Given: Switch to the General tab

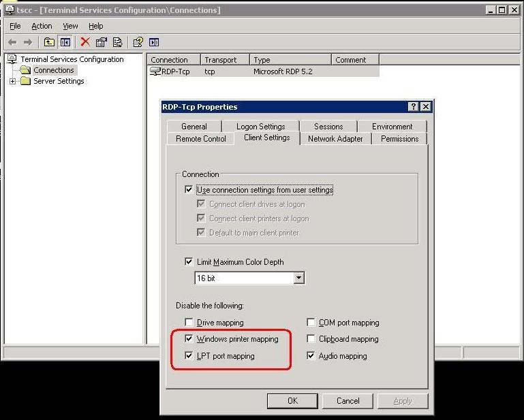Looking at the screenshot, I should (x=194, y=127).
